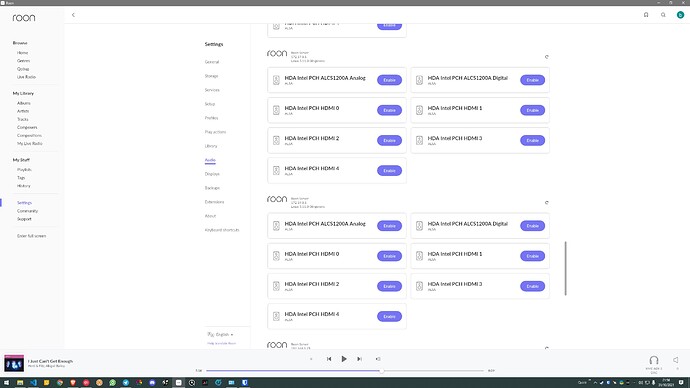Open Brave browser from the taskbar
The width and height of the screenshot is (690, 388).
(73, 383)
